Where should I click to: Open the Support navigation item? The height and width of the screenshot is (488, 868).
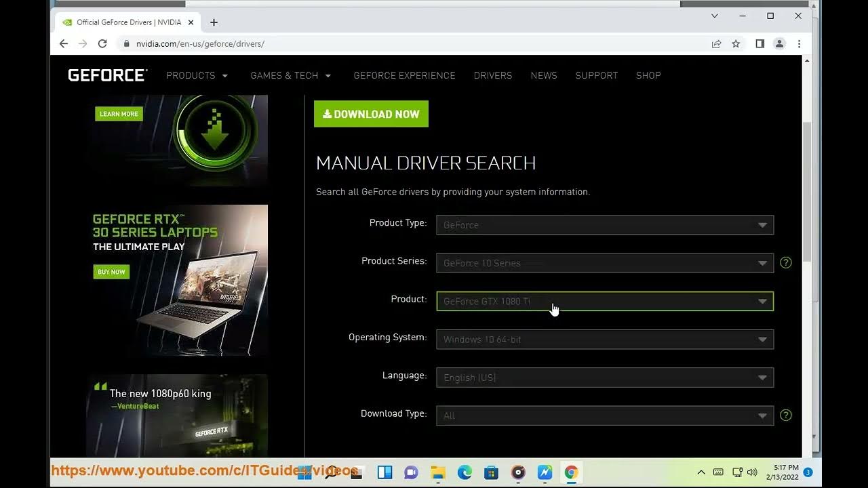pyautogui.click(x=597, y=75)
